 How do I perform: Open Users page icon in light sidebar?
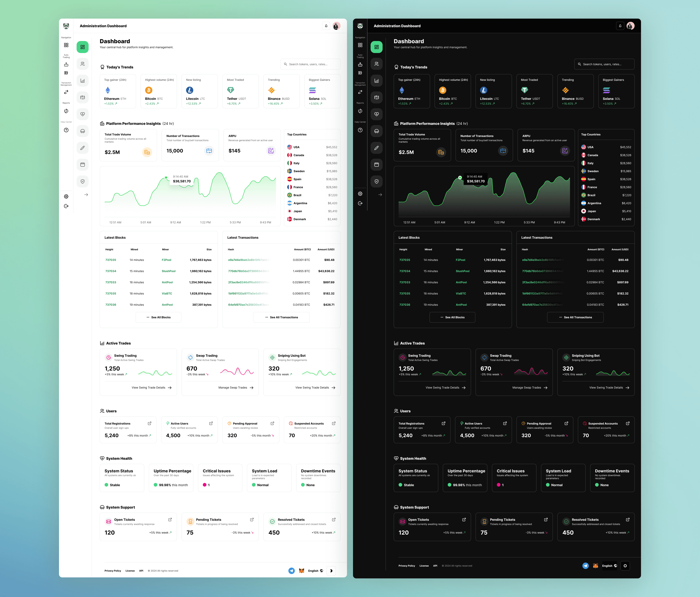pos(82,64)
